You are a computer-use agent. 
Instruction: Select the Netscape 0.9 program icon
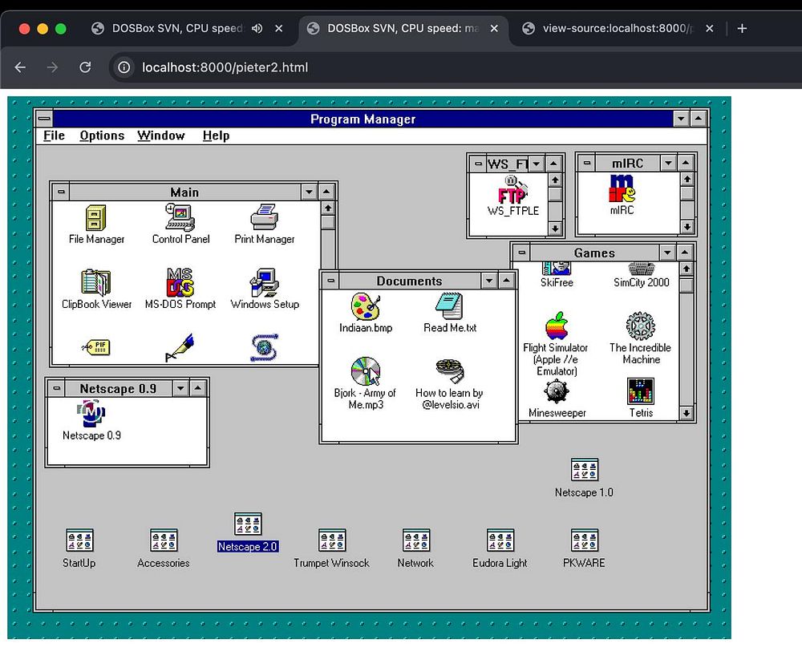(91, 413)
